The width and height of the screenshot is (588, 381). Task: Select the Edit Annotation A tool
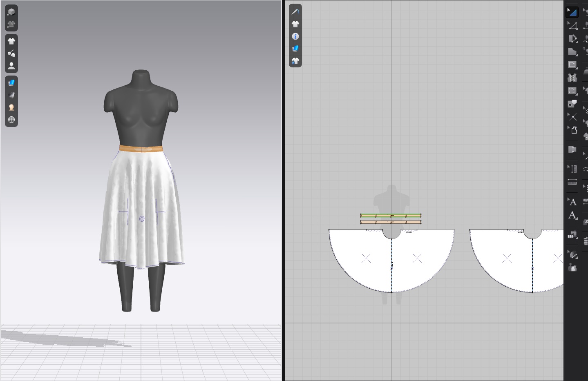pos(572,215)
